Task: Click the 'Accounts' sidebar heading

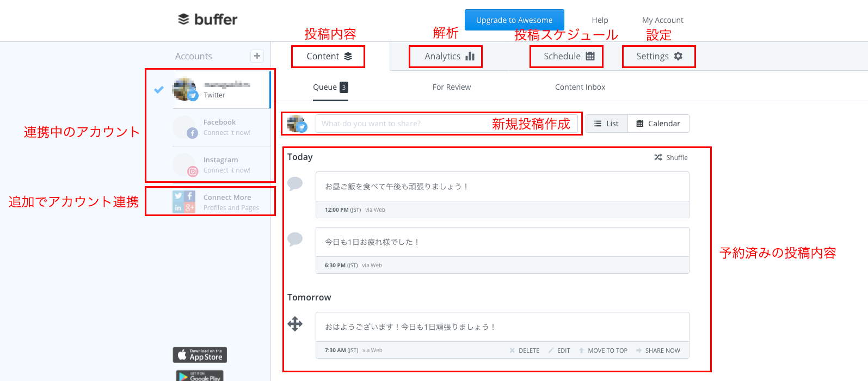Action: [x=194, y=56]
